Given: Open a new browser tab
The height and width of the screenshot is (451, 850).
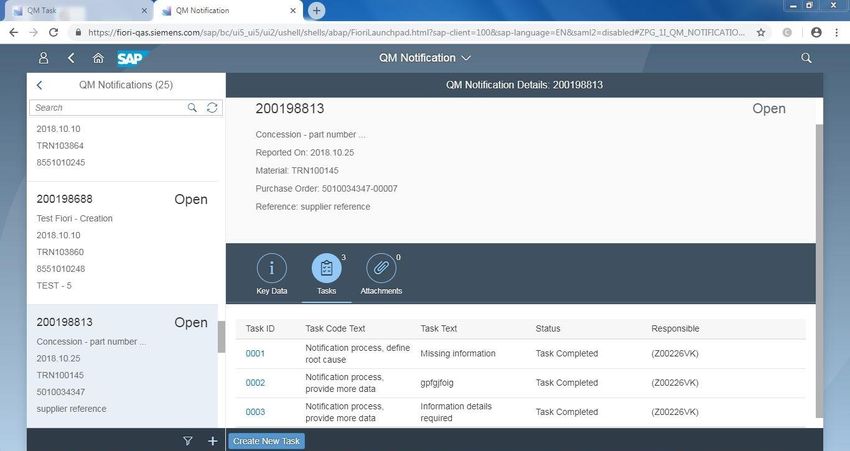Looking at the screenshot, I should coord(317,10).
